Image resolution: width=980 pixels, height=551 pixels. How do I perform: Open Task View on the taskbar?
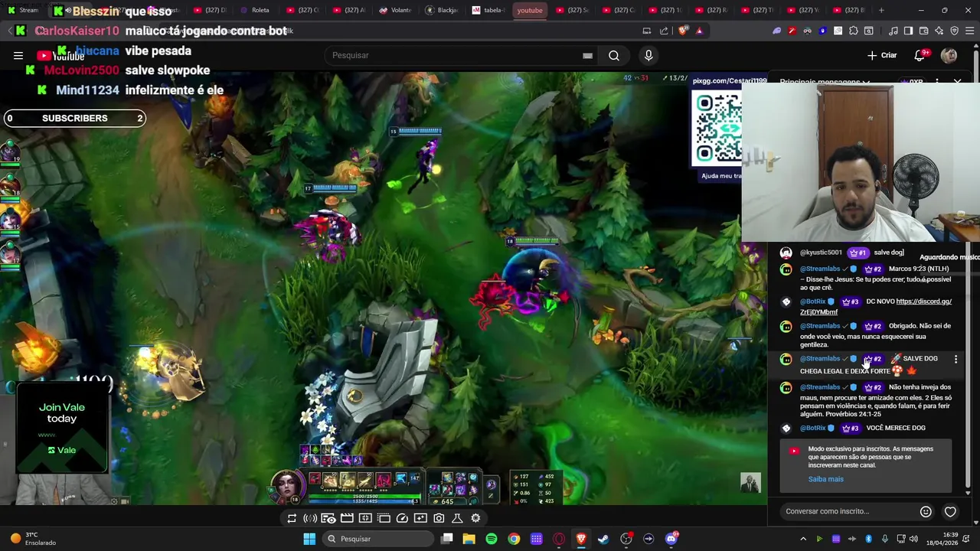[x=447, y=539]
